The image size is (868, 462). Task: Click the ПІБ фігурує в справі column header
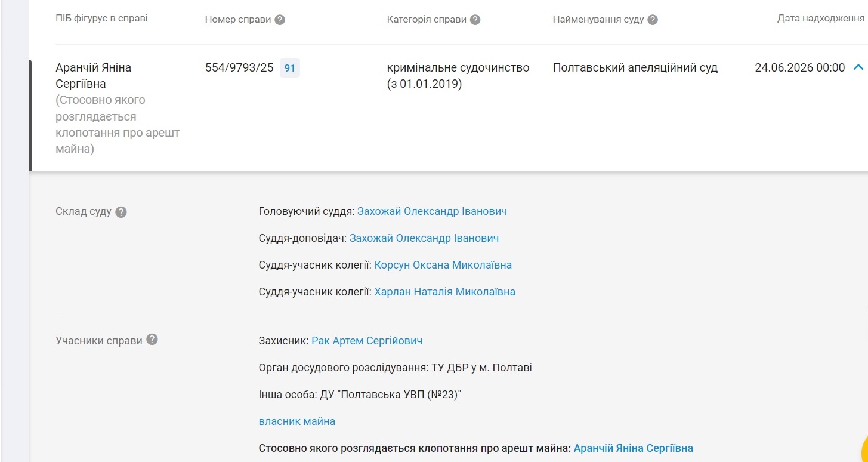(102, 19)
